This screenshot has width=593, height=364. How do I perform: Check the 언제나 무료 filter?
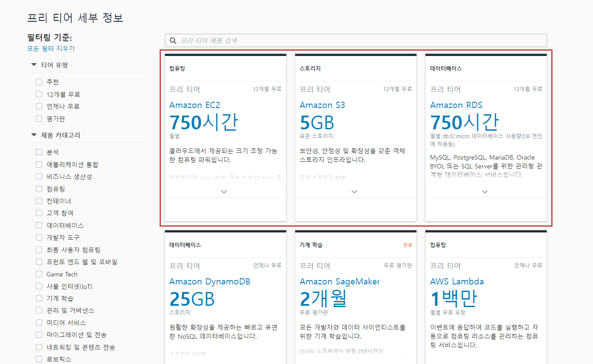point(39,106)
